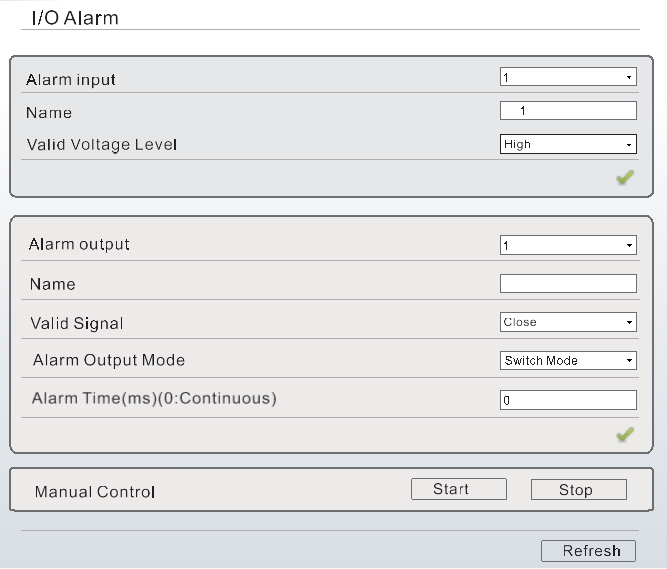Viewport: 667px width, 569px height.
Task: Click the Alarm output label text
Action: [80, 244]
